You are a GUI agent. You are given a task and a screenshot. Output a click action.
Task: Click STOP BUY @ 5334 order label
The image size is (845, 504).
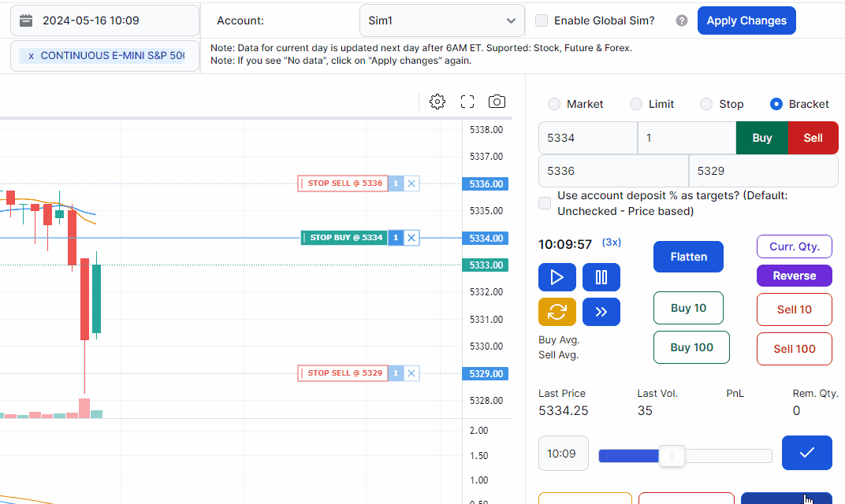(x=344, y=238)
